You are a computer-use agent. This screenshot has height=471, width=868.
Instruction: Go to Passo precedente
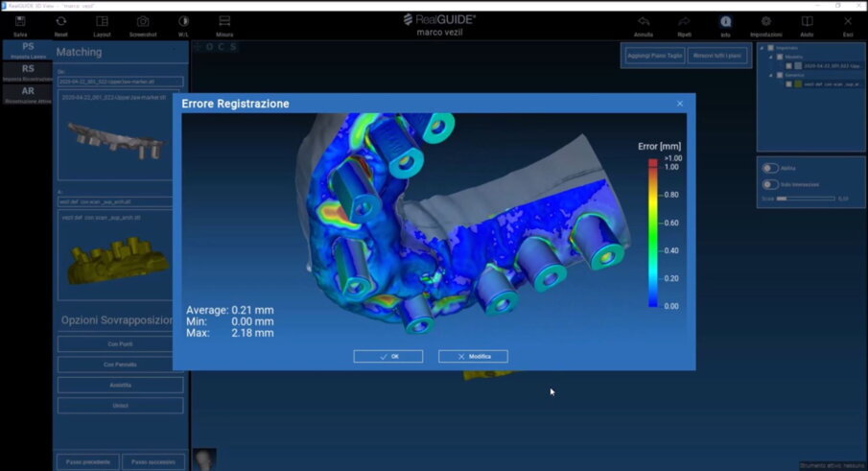[88, 461]
